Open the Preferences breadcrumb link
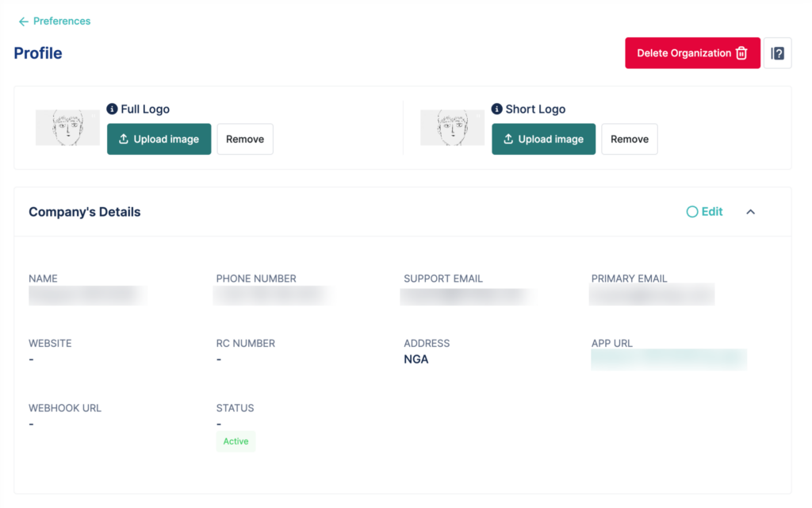This screenshot has width=812, height=508. coord(62,21)
